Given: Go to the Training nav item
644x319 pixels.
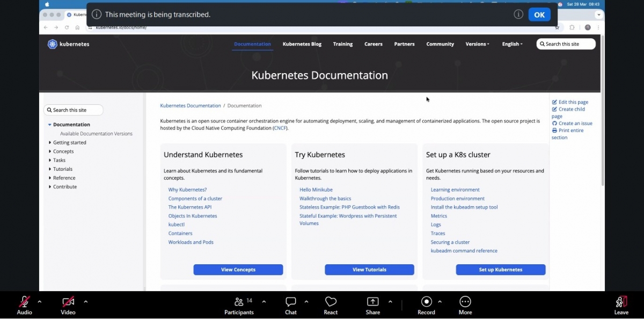Looking at the screenshot, I should [342, 44].
